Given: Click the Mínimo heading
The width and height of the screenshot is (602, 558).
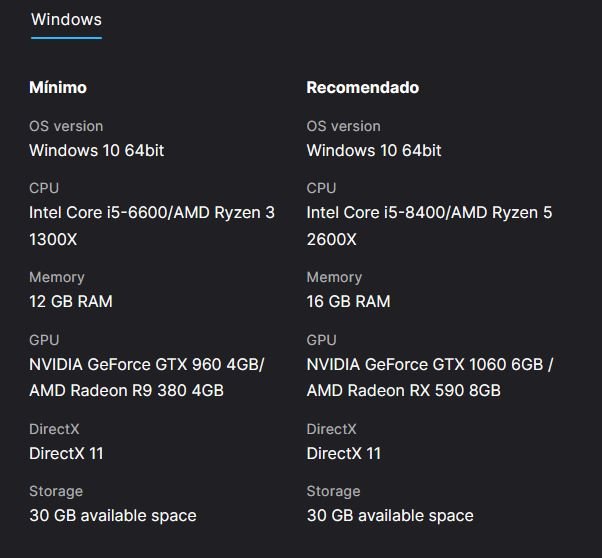Looking at the screenshot, I should (58, 88).
